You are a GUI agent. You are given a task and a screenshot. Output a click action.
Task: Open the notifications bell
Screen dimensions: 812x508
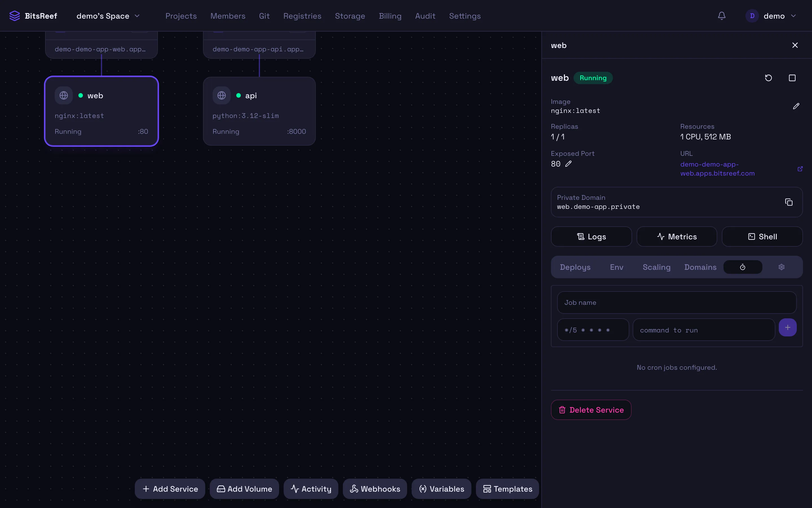tap(722, 16)
